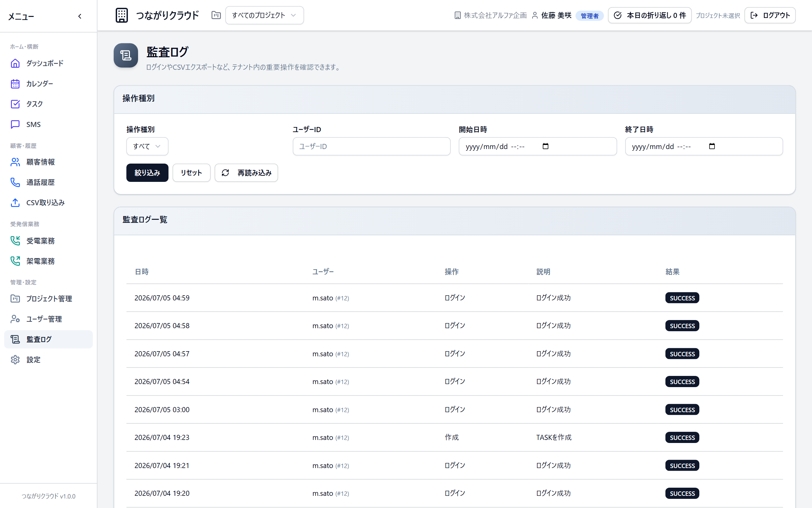Click the 2026/07/05 04:54 timestamp
Viewport: 812px width, 508px height.
click(162, 382)
